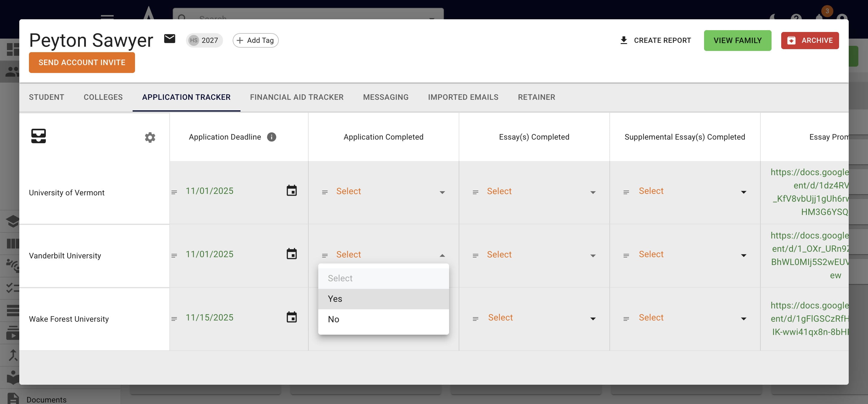Screen dimensions: 868x404
Task: Click notes lines icon beside Vanderbilt's 11/01/2025 deadline
Action: tap(174, 255)
